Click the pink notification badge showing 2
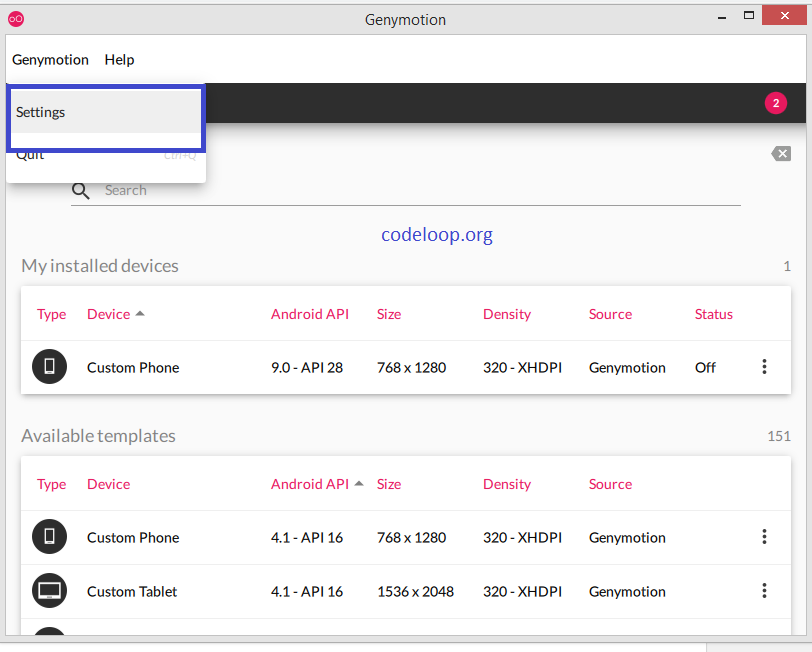Image resolution: width=812 pixels, height=652 pixels. coord(775,103)
